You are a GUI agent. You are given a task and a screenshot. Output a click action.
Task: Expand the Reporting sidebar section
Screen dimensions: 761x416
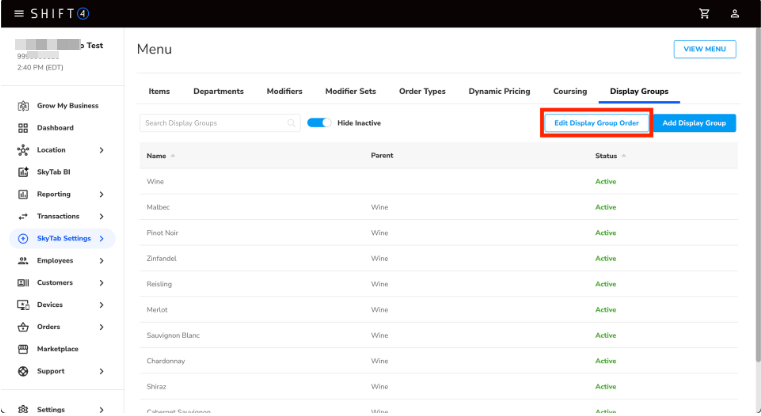(x=101, y=194)
